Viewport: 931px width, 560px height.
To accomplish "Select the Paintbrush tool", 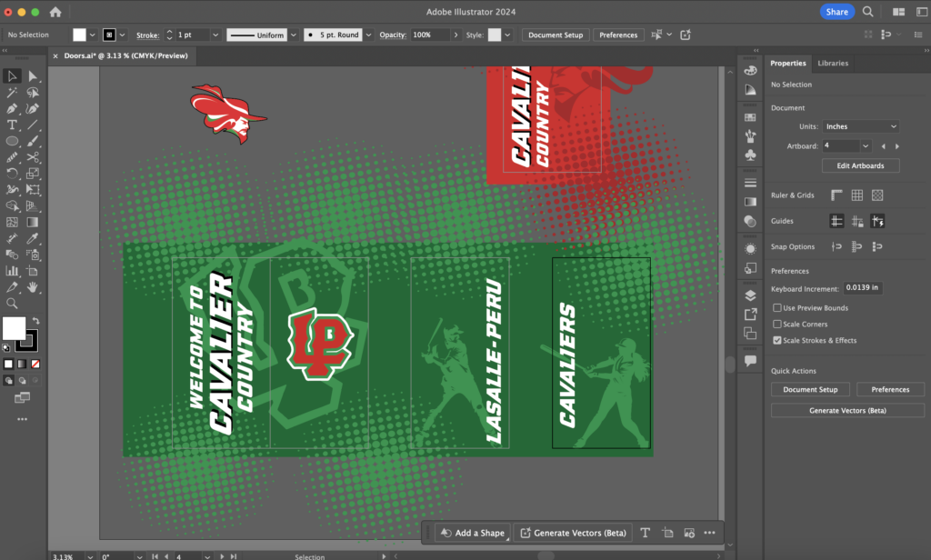I will (x=33, y=141).
